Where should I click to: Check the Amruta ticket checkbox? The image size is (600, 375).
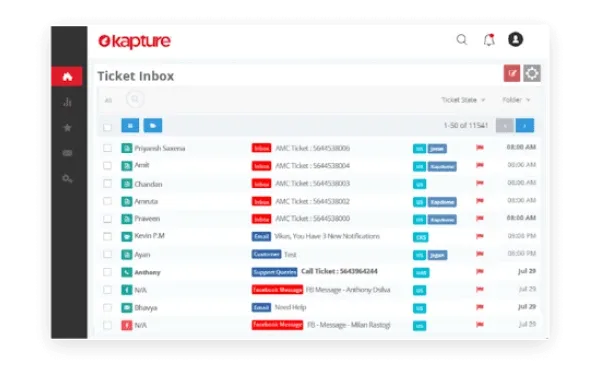tap(108, 201)
